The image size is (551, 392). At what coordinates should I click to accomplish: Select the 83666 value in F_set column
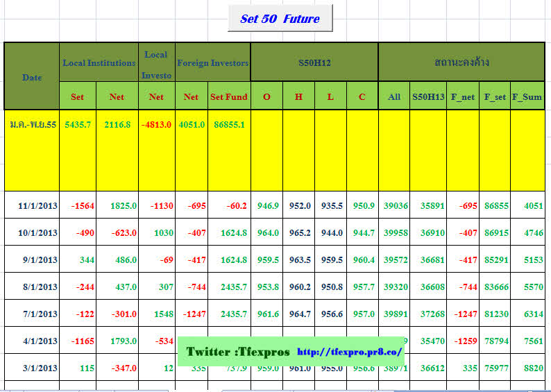click(494, 287)
